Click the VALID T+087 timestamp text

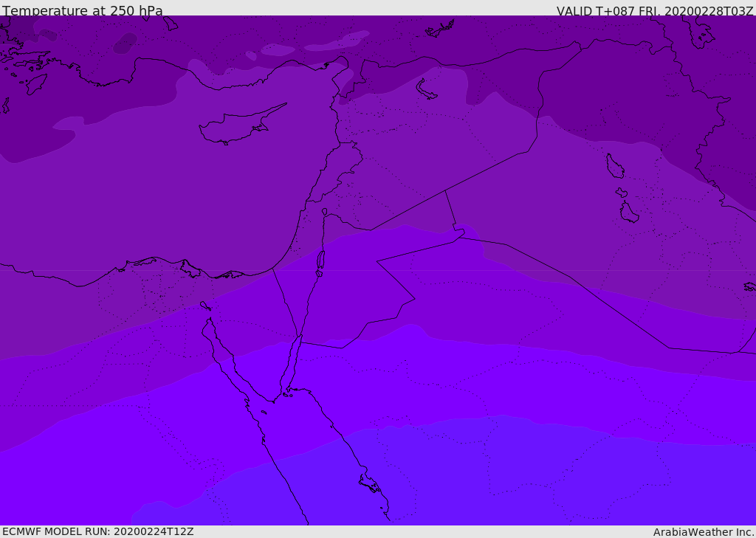tap(655, 11)
